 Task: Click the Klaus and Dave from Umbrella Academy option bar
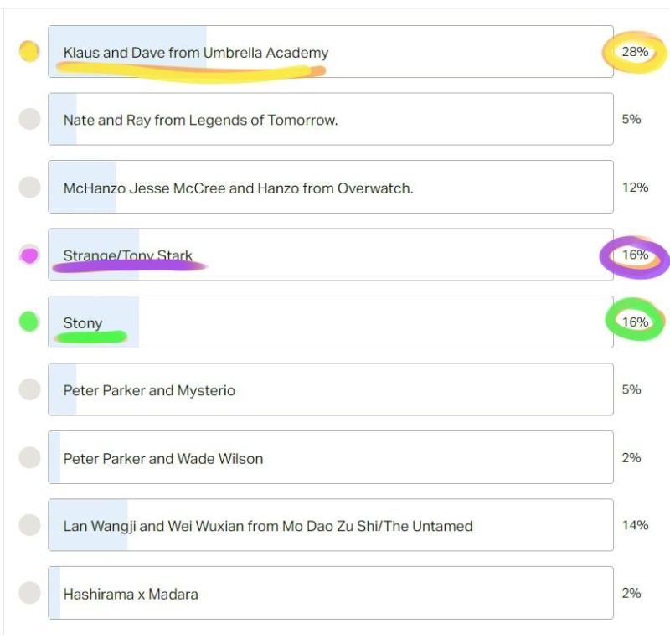pos(331,52)
